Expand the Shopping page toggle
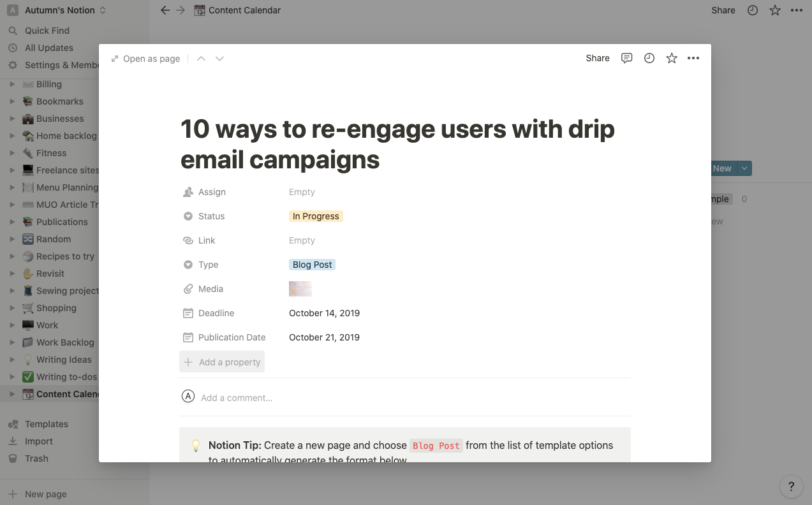Image resolution: width=812 pixels, height=505 pixels. point(11,308)
